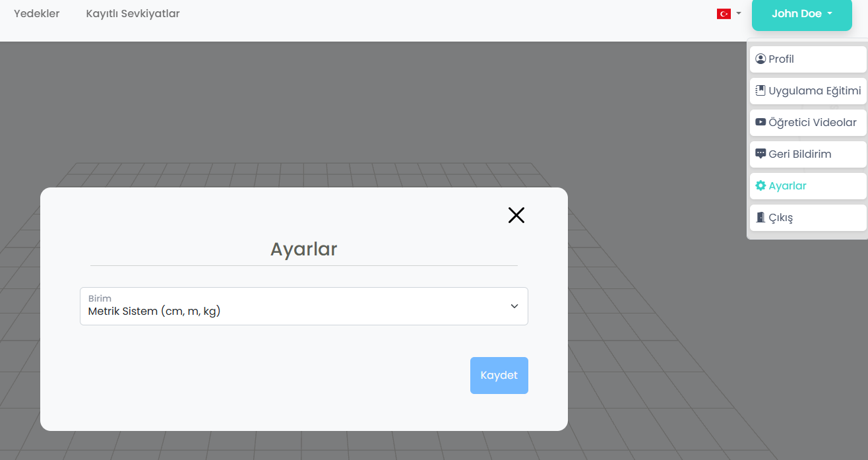Click the chevron arrow in the Birim field

point(514,306)
